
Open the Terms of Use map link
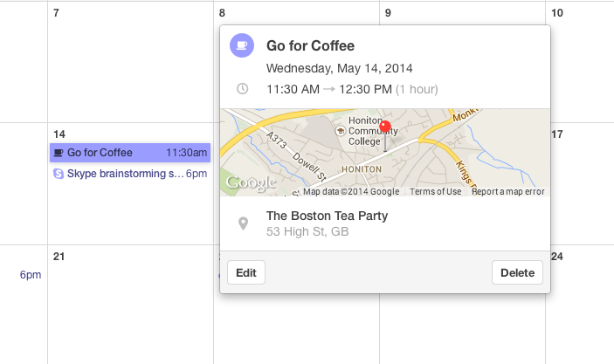(436, 191)
